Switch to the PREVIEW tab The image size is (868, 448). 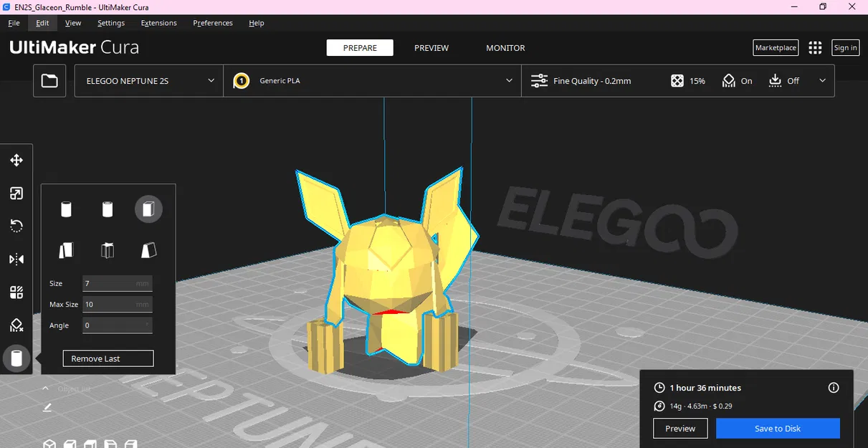point(431,47)
